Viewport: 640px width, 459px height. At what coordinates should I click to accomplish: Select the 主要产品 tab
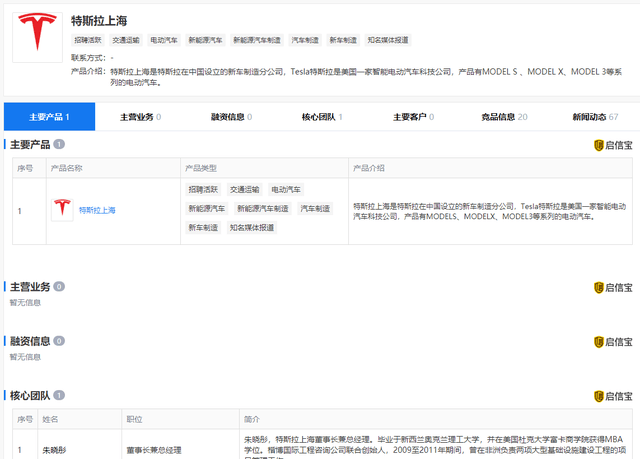pyautogui.click(x=49, y=117)
